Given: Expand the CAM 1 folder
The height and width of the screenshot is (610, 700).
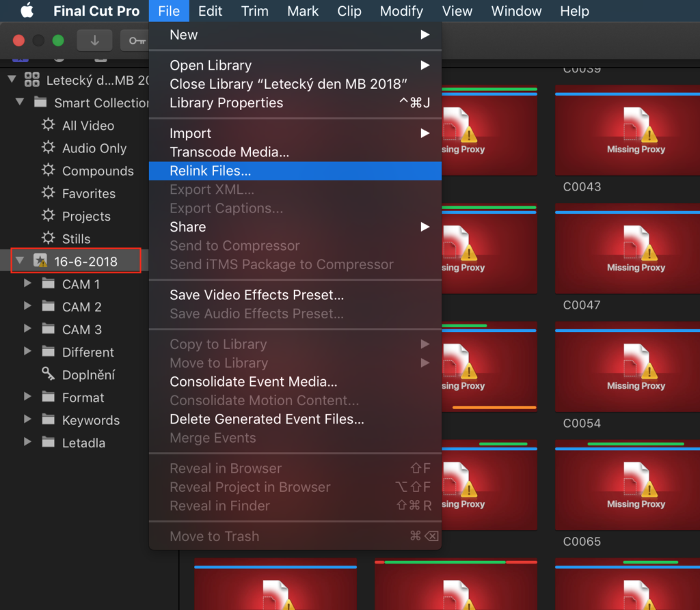Looking at the screenshot, I should (x=27, y=283).
